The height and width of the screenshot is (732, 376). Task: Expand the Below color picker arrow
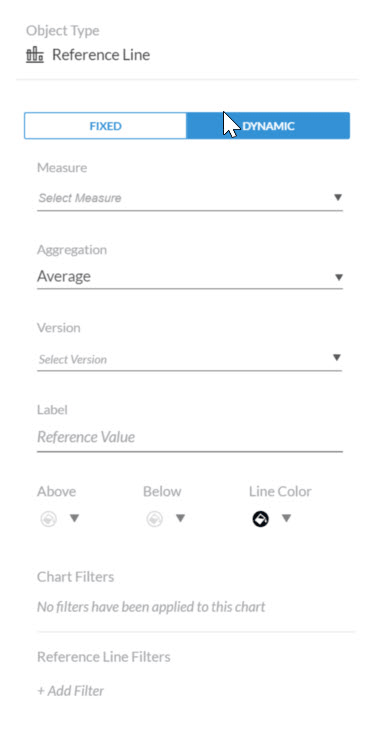(181, 518)
